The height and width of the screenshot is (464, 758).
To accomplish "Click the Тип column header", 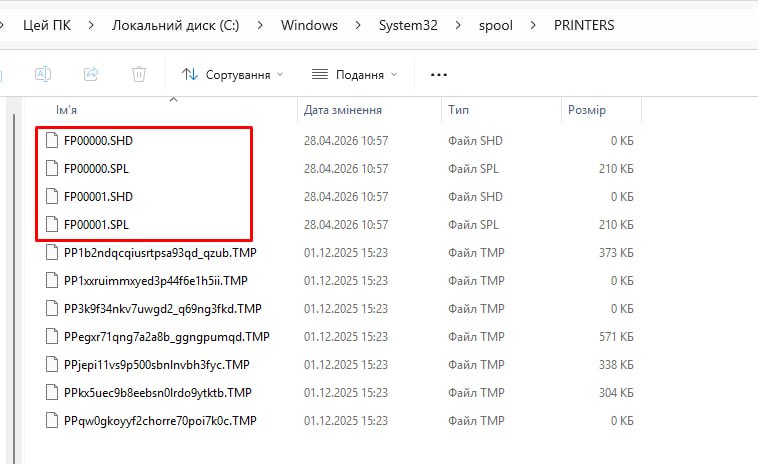I will 459,110.
